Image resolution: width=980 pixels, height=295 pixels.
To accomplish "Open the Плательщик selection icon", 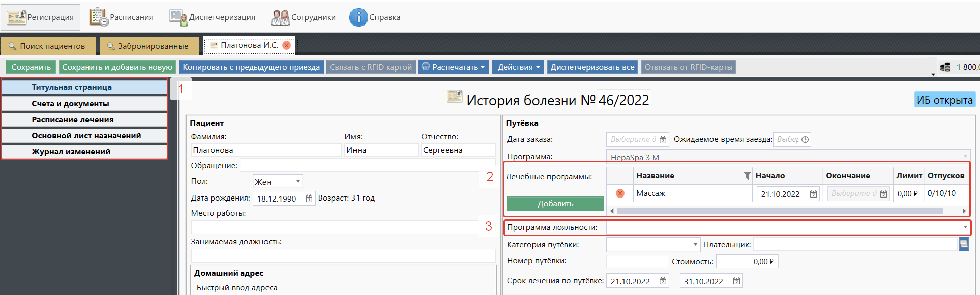I will coord(963,244).
